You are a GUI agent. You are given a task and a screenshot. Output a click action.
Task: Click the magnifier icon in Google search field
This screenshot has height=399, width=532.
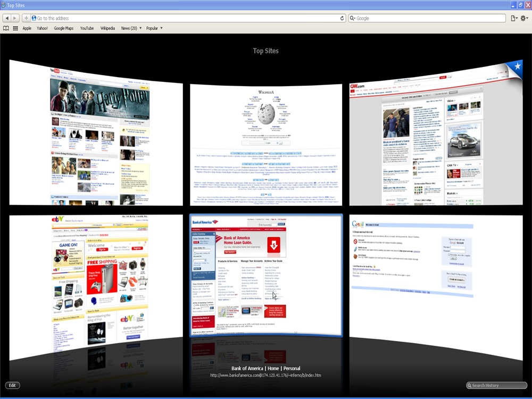tap(353, 18)
